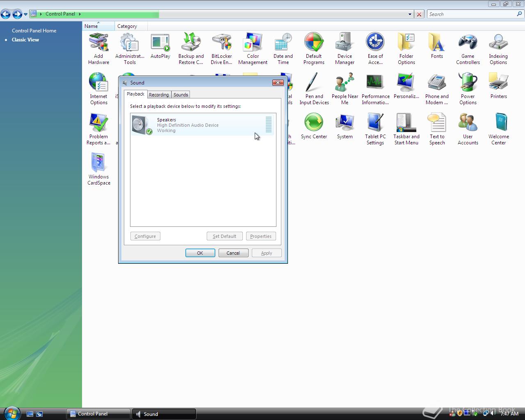Click Apply button in Sound dialog
This screenshot has width=525, height=420.
267,253
